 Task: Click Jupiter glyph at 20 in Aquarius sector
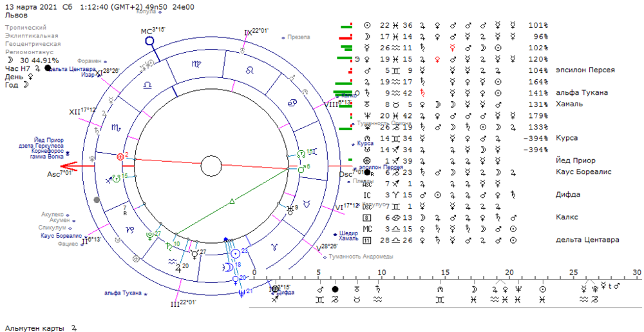pos(178,268)
